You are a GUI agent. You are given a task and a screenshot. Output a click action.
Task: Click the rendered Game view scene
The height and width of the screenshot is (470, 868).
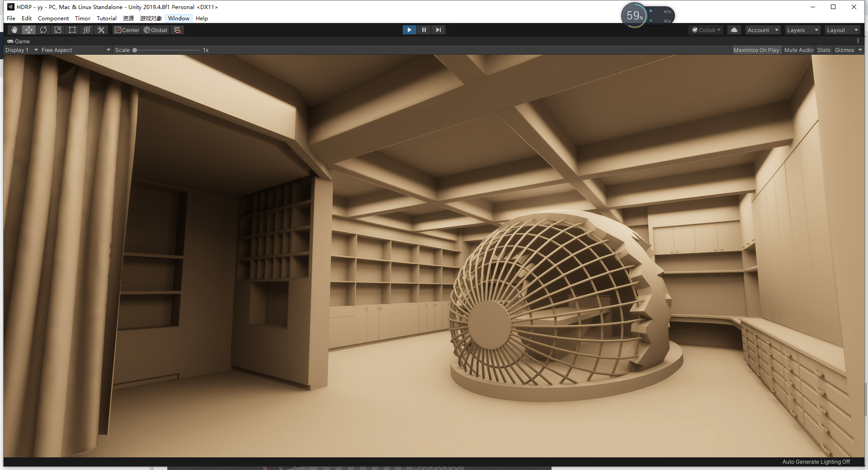point(434,256)
